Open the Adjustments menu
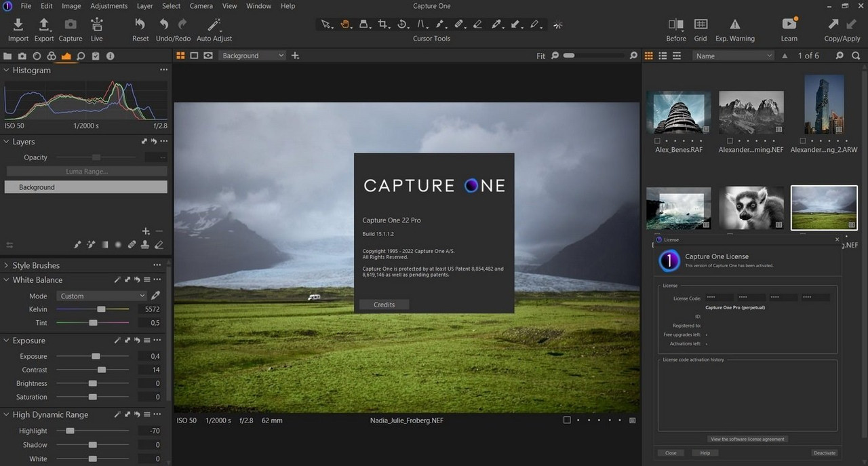The width and height of the screenshot is (868, 466). 108,6
